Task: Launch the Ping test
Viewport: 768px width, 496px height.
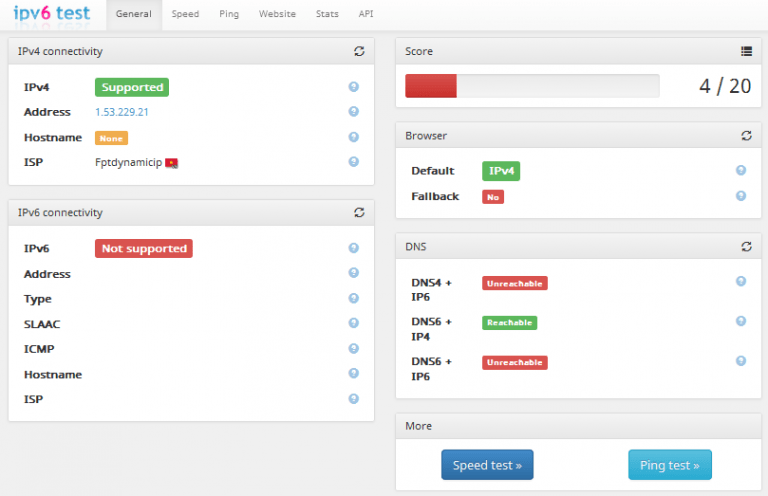Action: pos(669,465)
